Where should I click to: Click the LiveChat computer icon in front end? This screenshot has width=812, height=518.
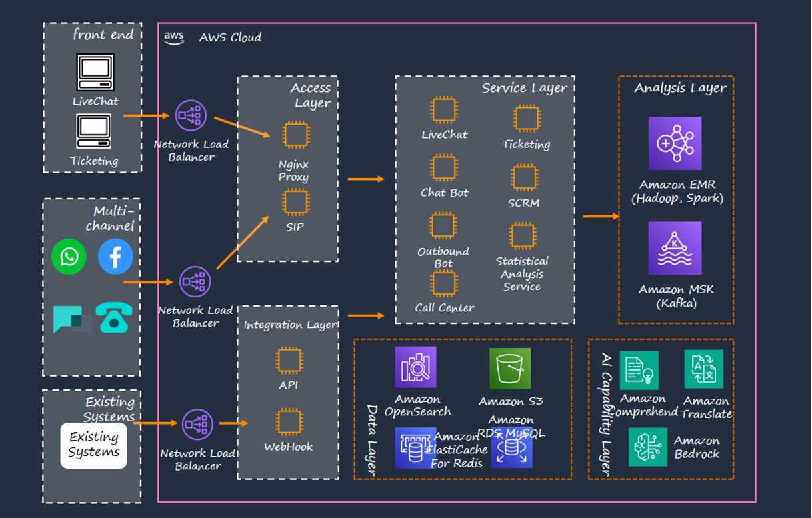pyautogui.click(x=95, y=73)
